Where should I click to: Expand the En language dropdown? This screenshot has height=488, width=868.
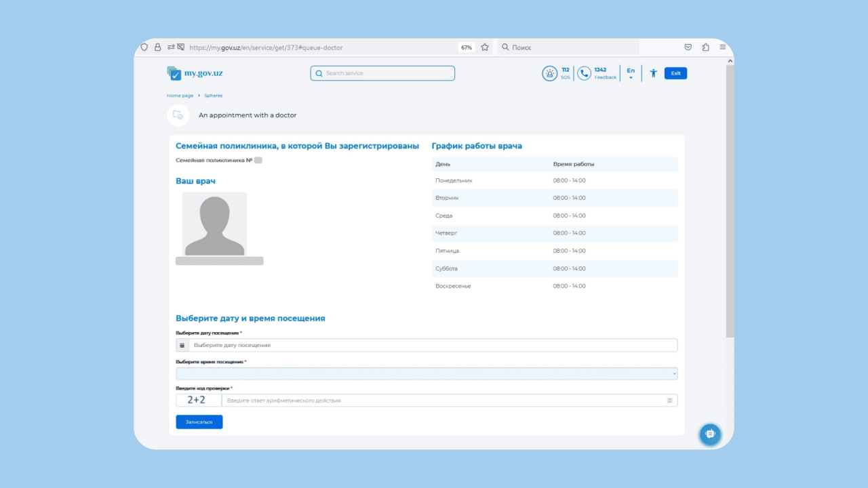[631, 73]
